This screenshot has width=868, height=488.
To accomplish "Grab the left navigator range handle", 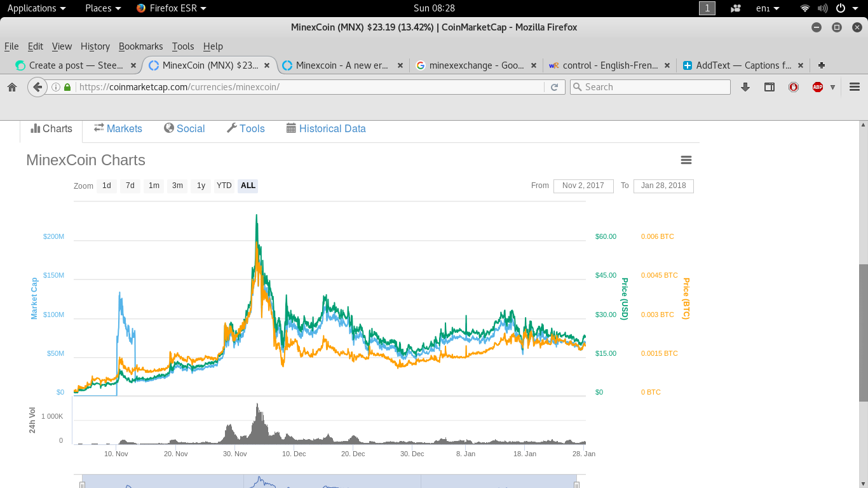I will click(x=82, y=485).
